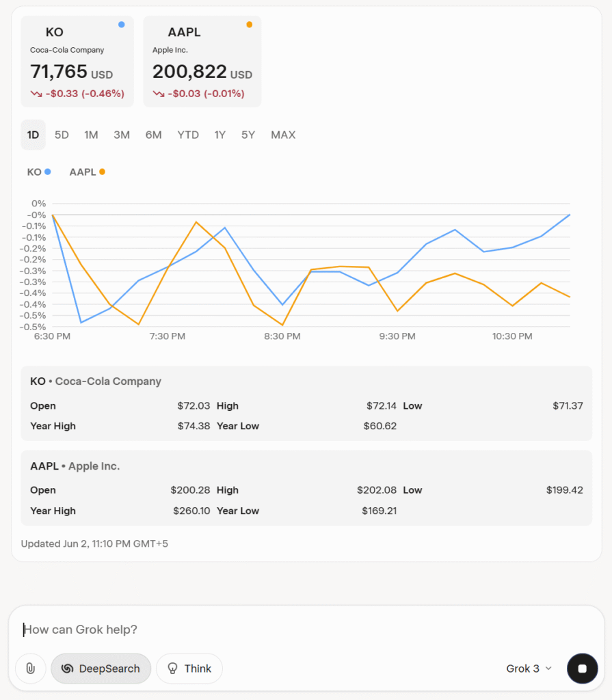
Task: Open the Grok 3 model dropdown
Action: click(x=529, y=669)
